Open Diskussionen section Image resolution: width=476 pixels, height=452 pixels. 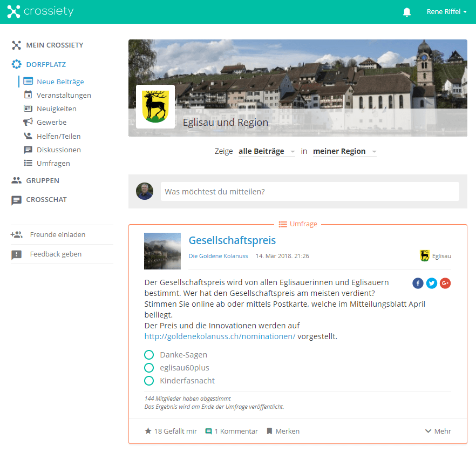[x=59, y=150]
